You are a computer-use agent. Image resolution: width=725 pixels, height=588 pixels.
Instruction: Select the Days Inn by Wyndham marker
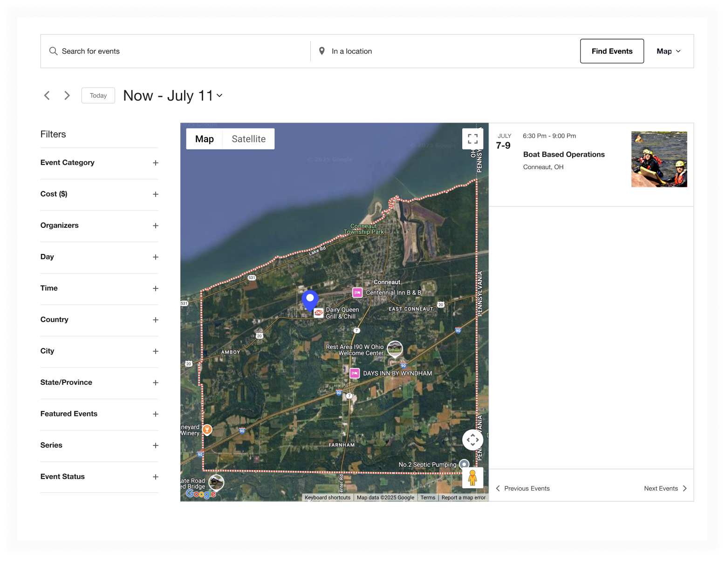(355, 373)
